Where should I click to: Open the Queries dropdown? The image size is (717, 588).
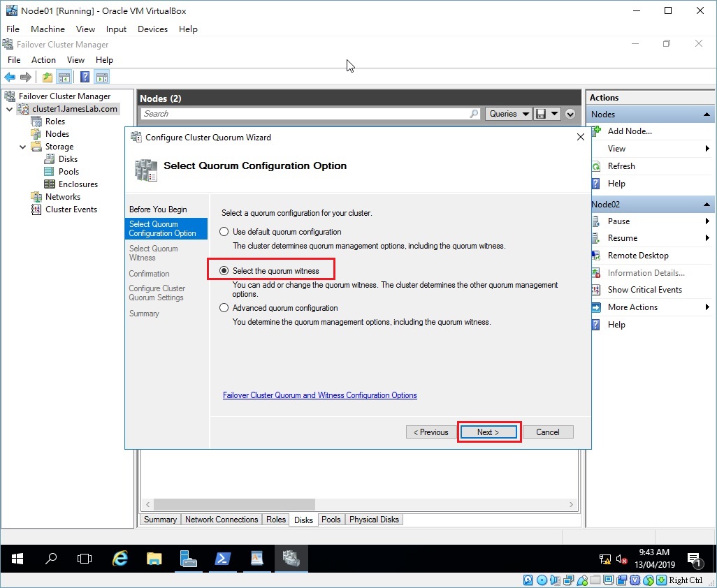coord(508,113)
